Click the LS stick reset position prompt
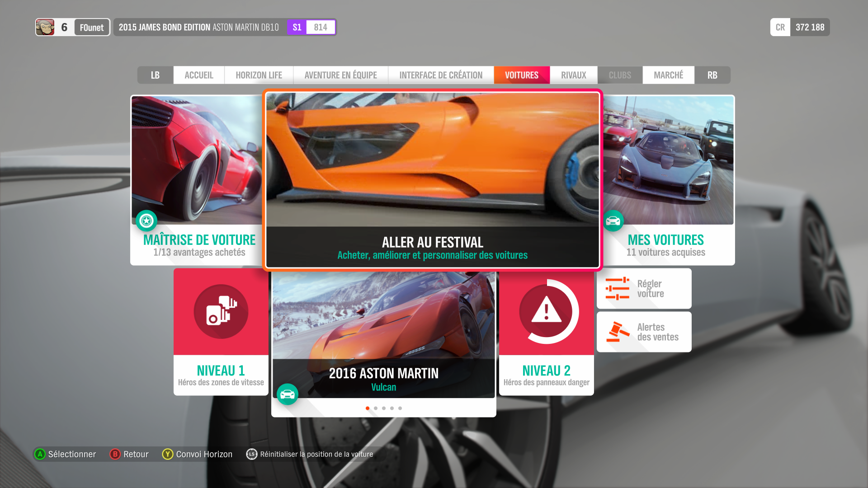This screenshot has width=868, height=488. pos(310,454)
